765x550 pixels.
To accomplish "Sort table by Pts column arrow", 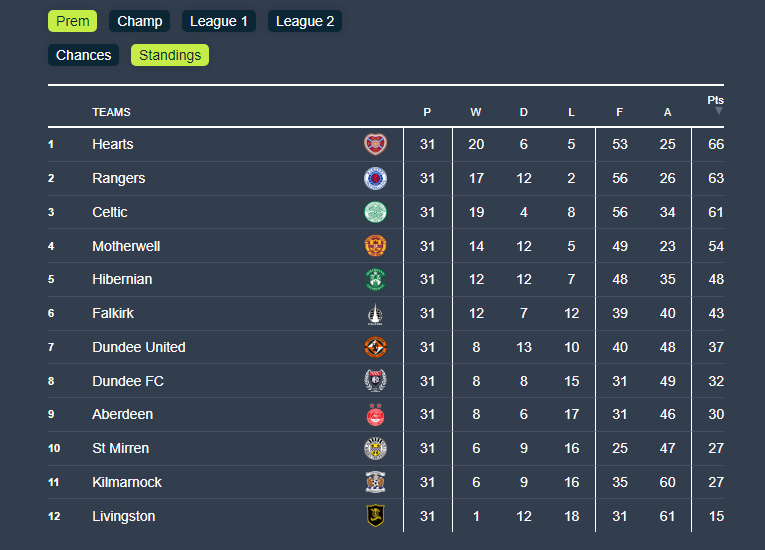I will click(718, 111).
